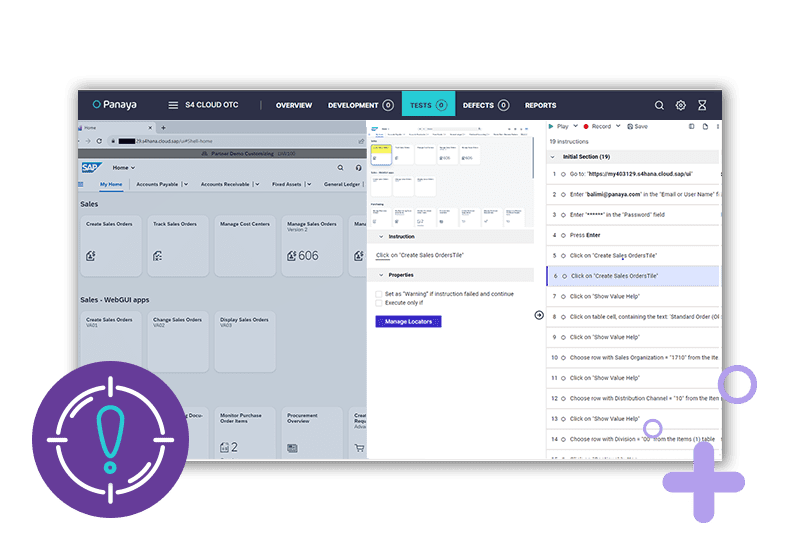Screen dimensions: 800x550
Task: Click the Save disk icon
Action: (630, 127)
